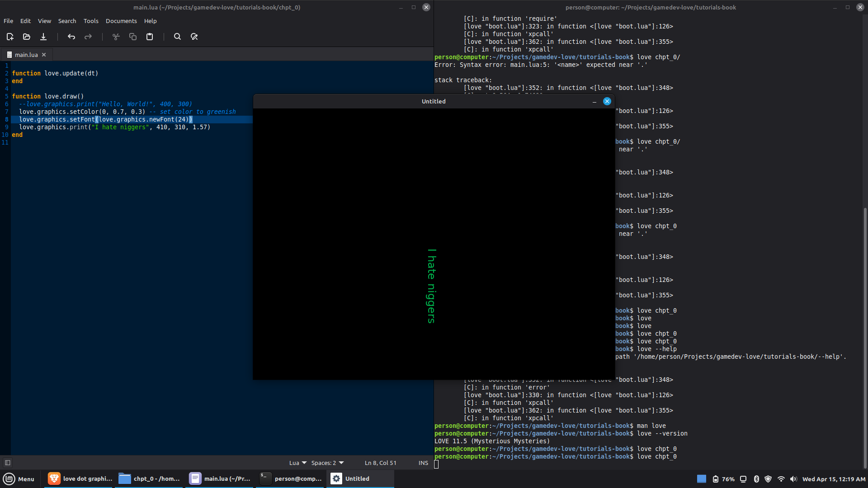Close the main.lua tab

point(44,55)
